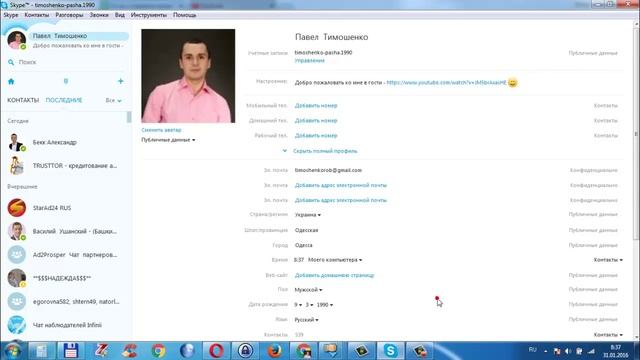Open the Разговоры menu
The width and height of the screenshot is (640, 360).
69,15
